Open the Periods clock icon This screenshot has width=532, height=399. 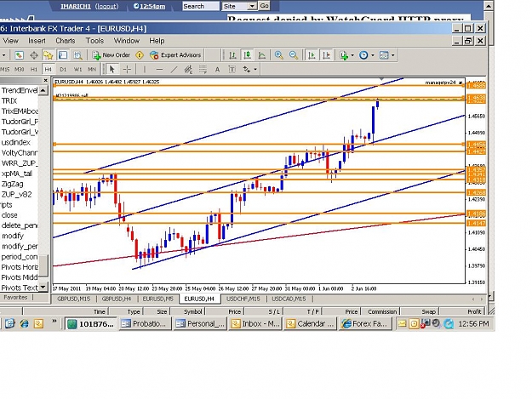[x=363, y=55]
